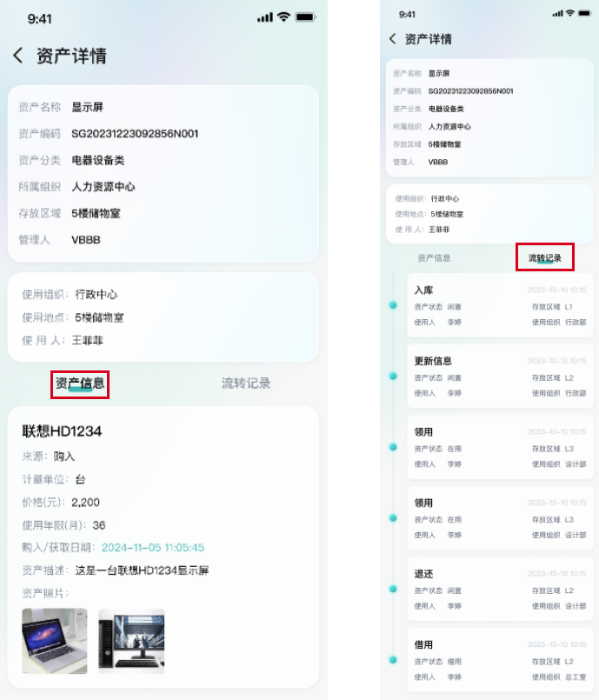Select the highlighted 流转记录 tab on the right screen
This screenshot has width=599, height=700.
coord(545,258)
